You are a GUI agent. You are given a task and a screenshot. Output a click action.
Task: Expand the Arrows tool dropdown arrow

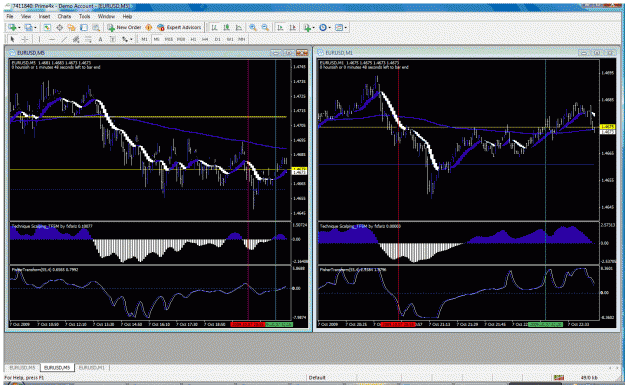(x=131, y=39)
